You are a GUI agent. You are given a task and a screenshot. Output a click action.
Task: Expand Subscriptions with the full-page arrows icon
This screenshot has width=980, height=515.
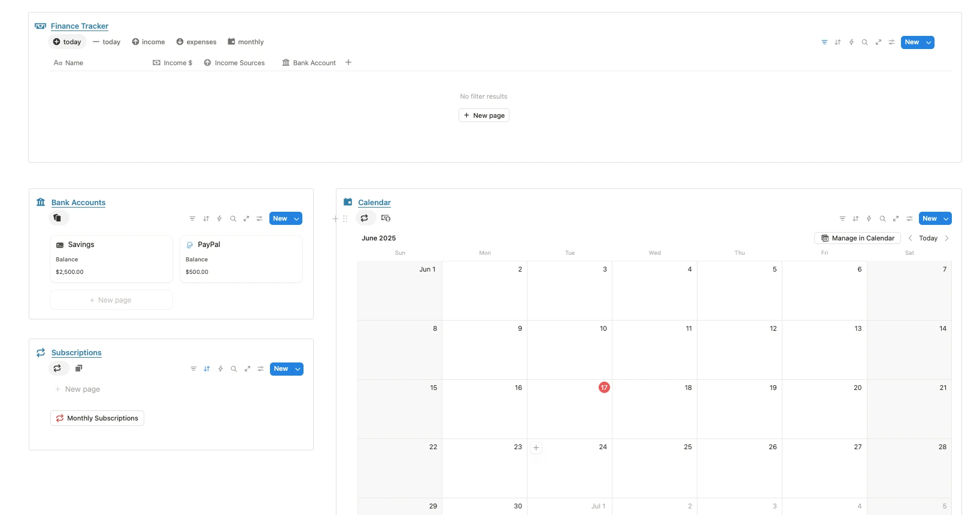coord(247,369)
